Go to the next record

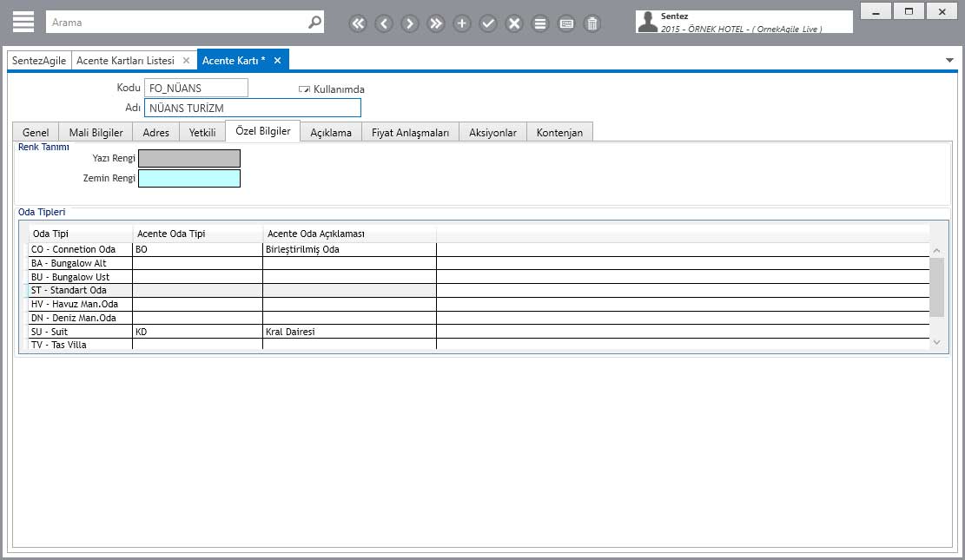pos(409,23)
